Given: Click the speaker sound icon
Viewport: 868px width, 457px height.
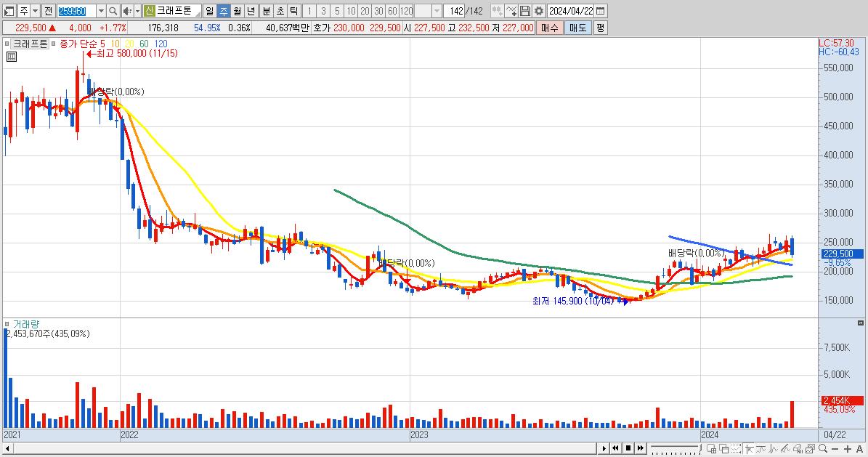Looking at the screenshot, I should pyautogui.click(x=127, y=11).
